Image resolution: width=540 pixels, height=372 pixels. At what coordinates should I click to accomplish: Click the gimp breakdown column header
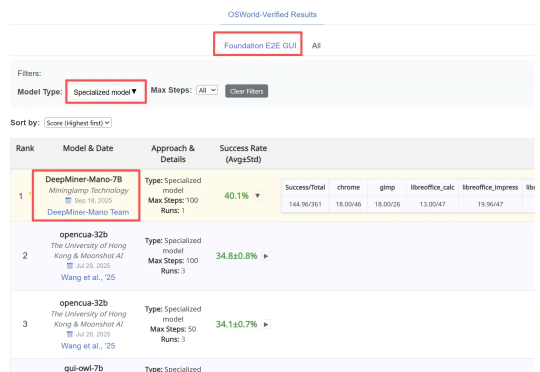point(387,187)
